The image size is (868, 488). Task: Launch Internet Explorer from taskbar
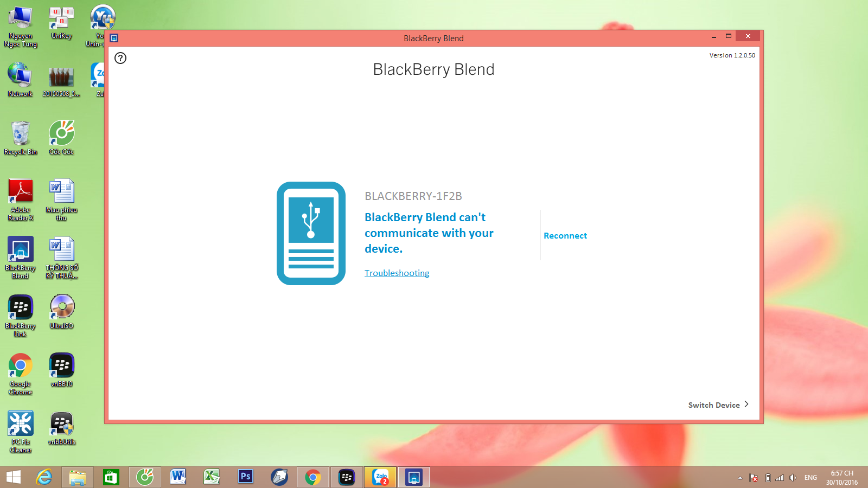click(44, 477)
